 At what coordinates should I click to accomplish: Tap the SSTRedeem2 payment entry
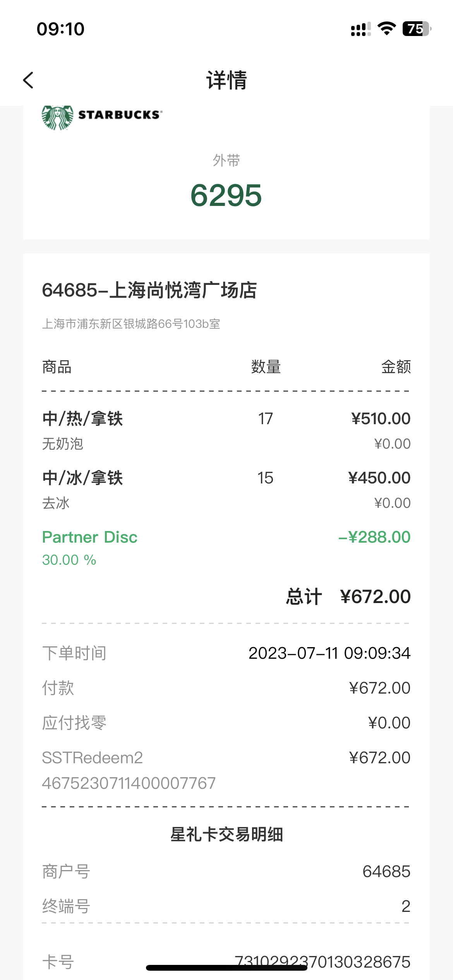click(226, 757)
